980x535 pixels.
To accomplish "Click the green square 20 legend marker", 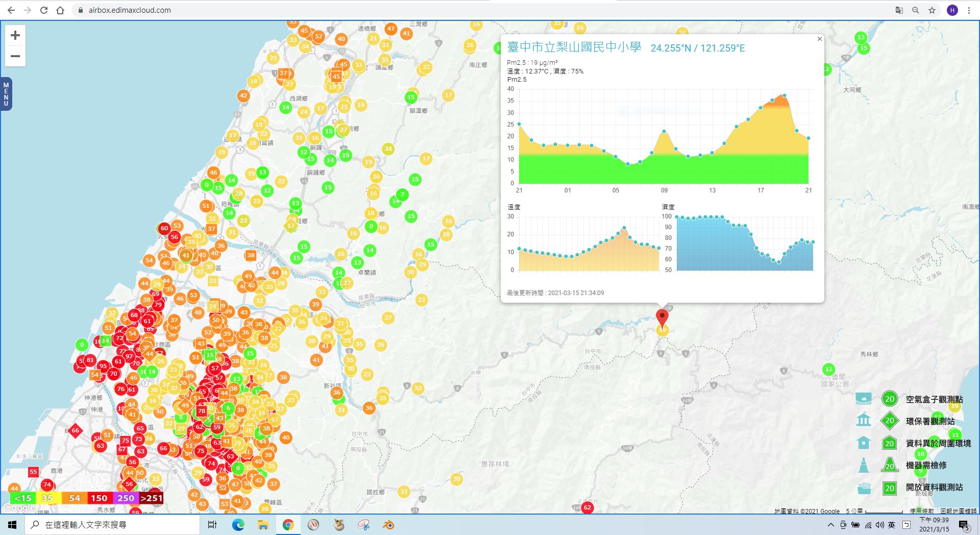I will click(890, 488).
